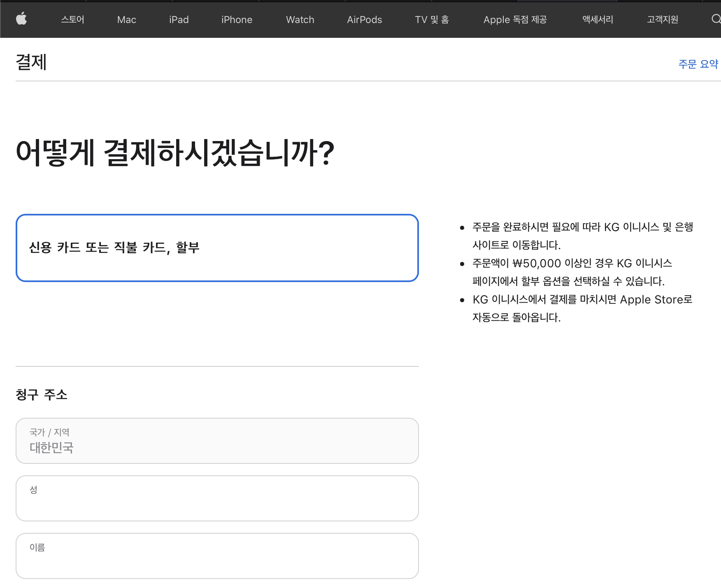
Task: Open the iPhone navigation item
Action: pyautogui.click(x=237, y=19)
